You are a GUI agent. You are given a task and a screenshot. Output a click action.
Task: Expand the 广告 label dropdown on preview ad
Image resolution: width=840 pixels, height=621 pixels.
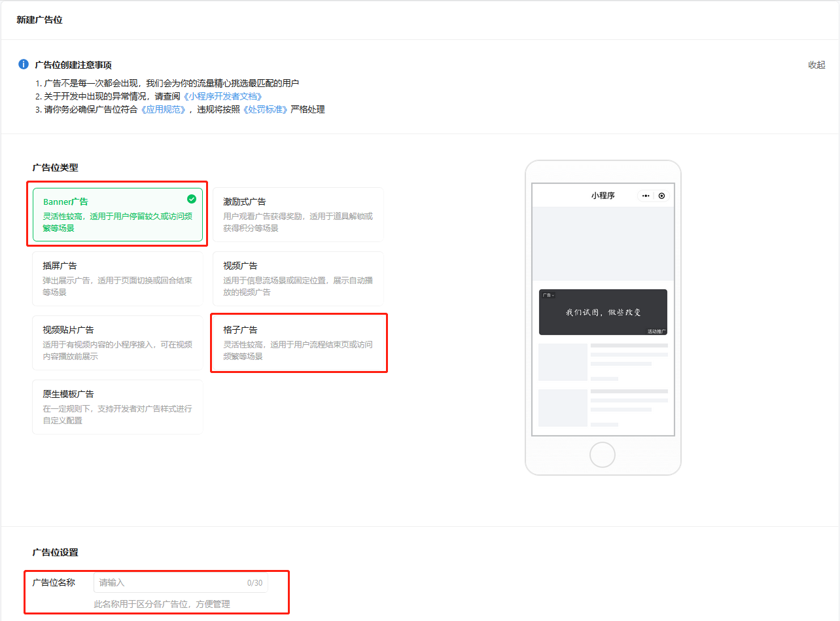click(548, 295)
